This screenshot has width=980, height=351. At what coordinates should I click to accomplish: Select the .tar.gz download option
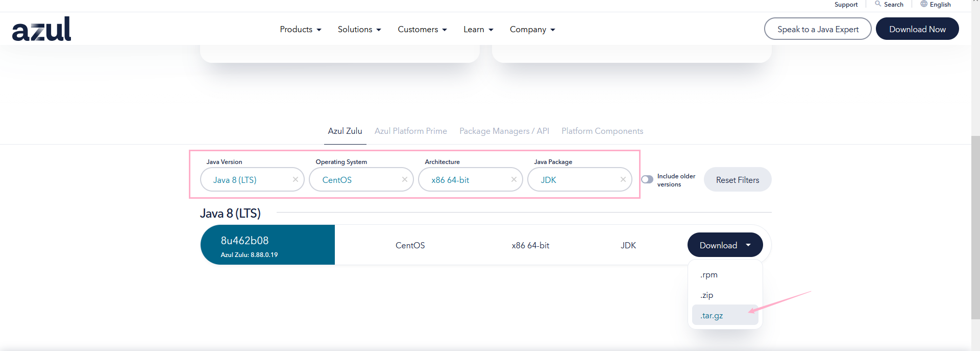click(x=725, y=315)
